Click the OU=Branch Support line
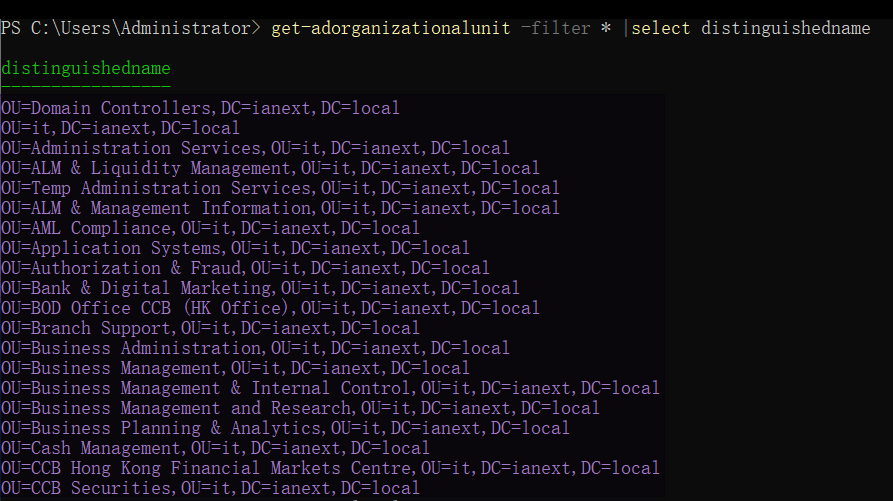893x501 pixels. (210, 328)
